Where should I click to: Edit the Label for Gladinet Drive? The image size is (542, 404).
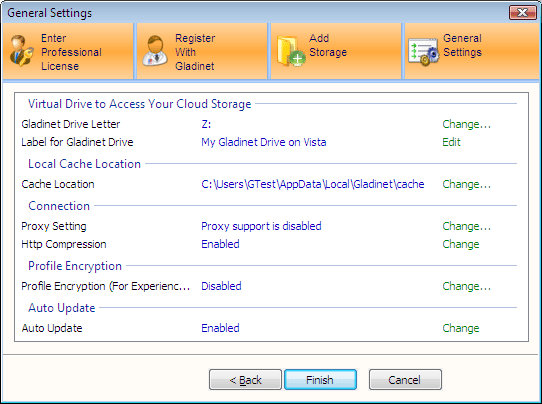(x=451, y=142)
